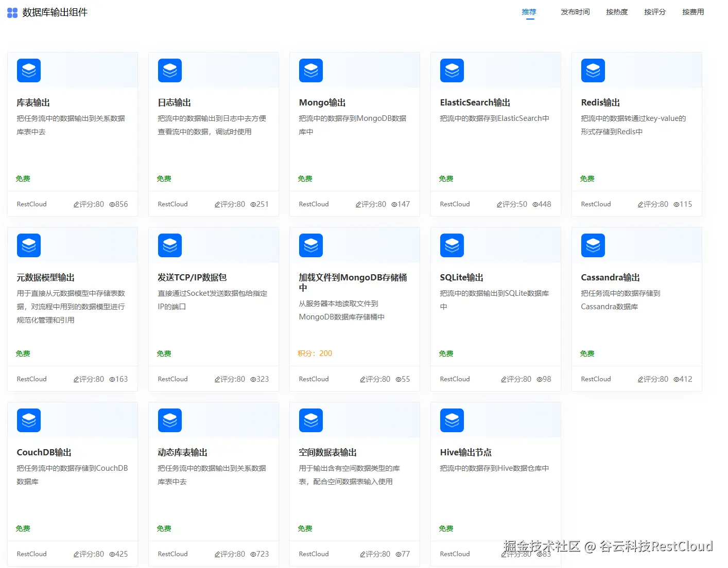Switch to the 按热度 sorting tab
The width and height of the screenshot is (728, 568).
click(x=617, y=12)
